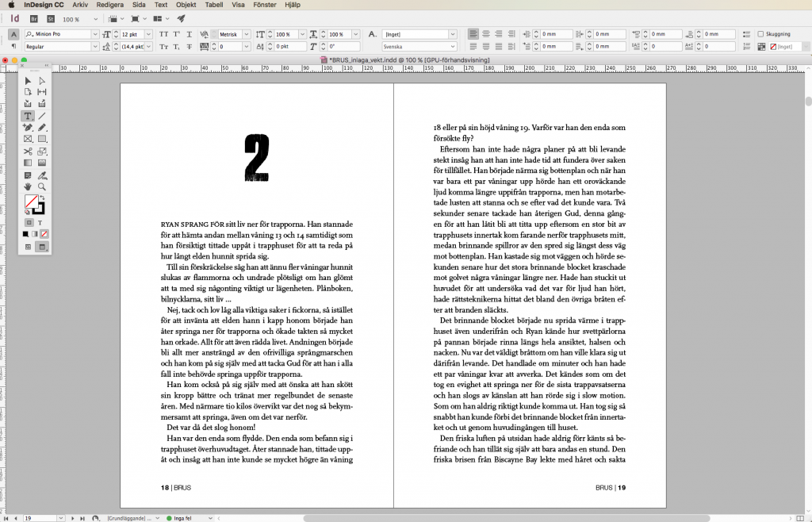Open the Fönster menu
Screen dimensions: 812x522
(x=265, y=5)
